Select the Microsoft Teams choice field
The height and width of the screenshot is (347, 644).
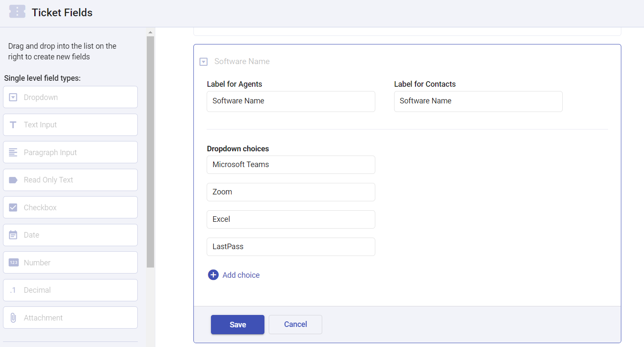(x=291, y=165)
